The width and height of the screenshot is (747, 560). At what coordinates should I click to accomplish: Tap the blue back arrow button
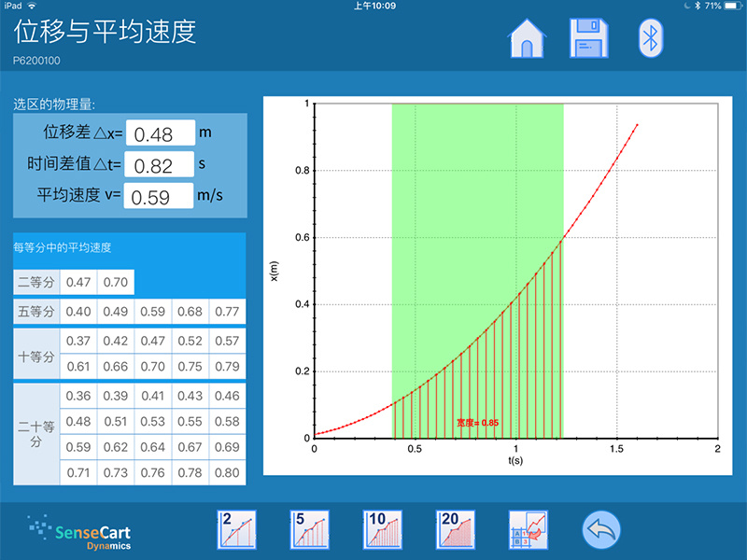point(601,529)
